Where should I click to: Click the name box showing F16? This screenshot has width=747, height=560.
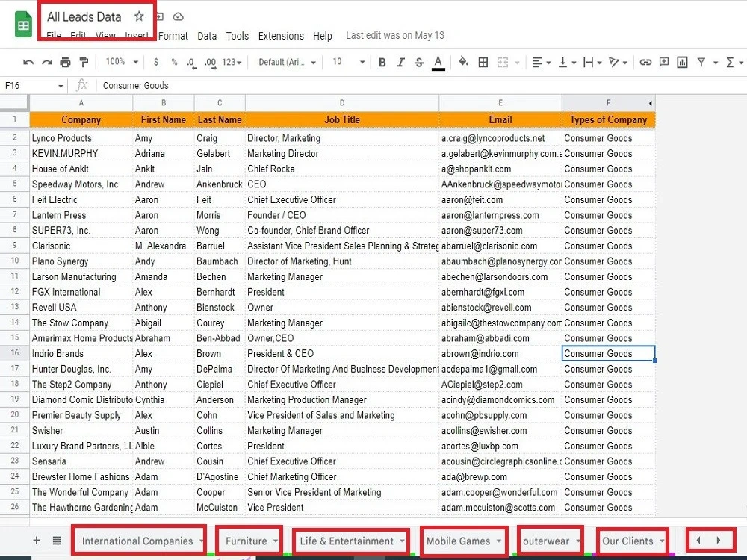point(34,86)
